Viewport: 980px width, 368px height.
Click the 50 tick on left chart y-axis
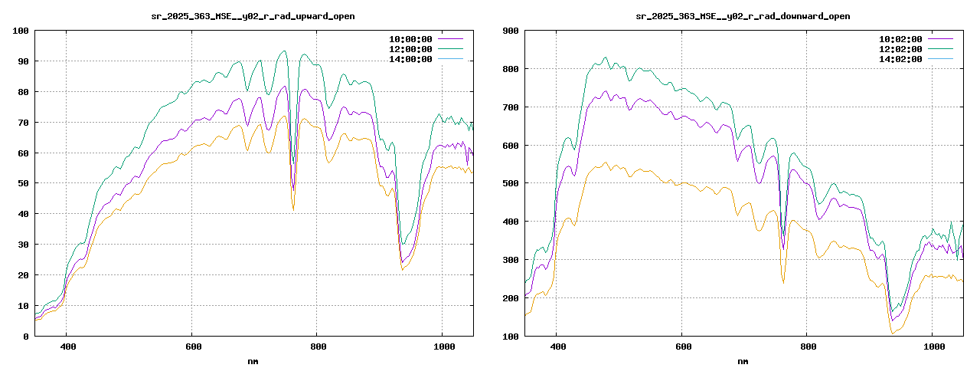(x=23, y=183)
